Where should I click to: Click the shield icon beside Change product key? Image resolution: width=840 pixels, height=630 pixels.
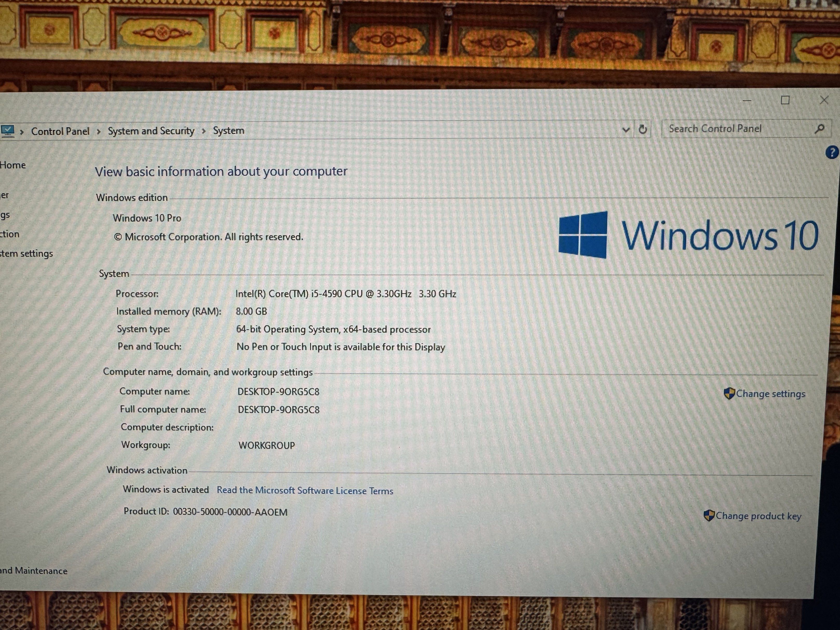pos(709,515)
